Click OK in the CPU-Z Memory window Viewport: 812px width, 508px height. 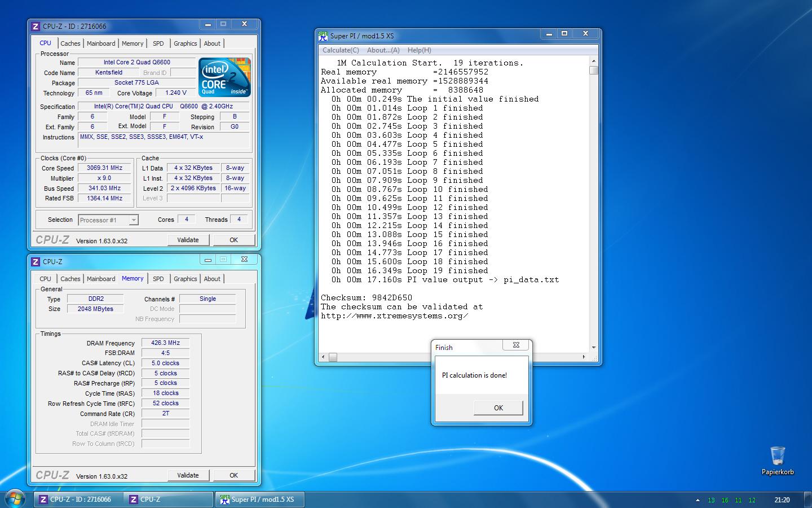(233, 475)
